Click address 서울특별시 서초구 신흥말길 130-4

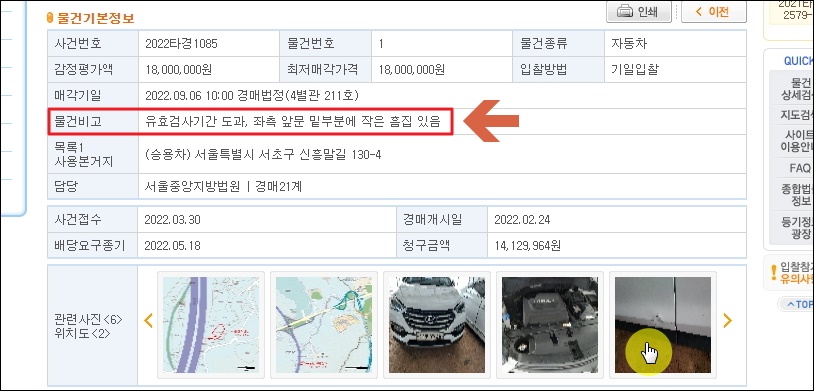coord(263,155)
